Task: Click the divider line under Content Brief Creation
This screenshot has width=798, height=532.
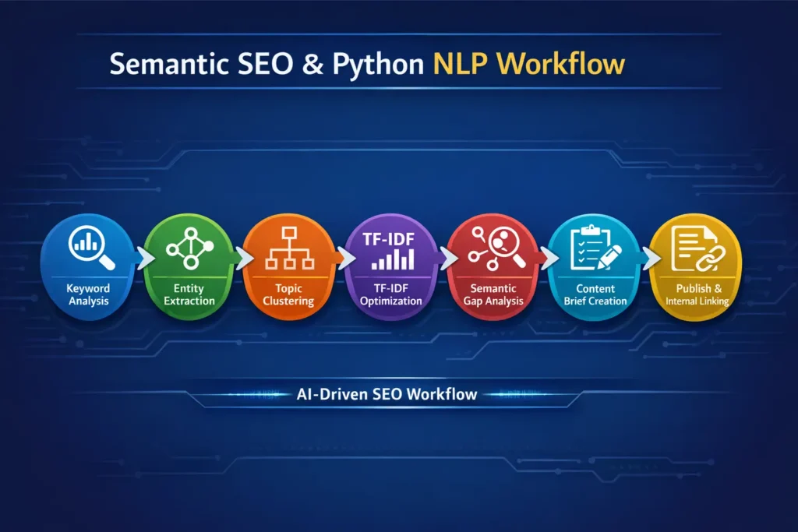Action: coord(594,279)
